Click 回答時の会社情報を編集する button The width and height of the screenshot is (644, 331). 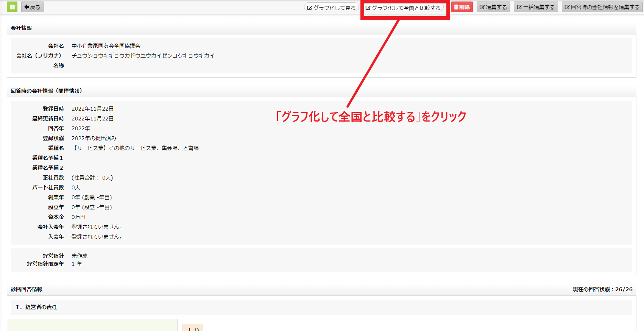pyautogui.click(x=602, y=7)
